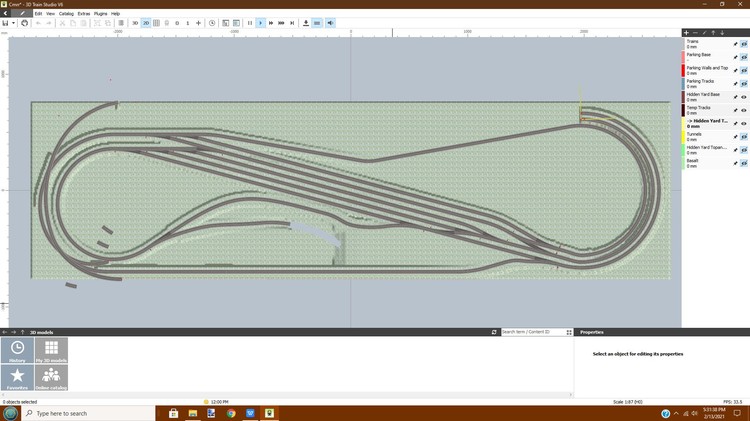This screenshot has height=421, width=750.
Task: Select the hand pan tool
Action: click(x=25, y=22)
